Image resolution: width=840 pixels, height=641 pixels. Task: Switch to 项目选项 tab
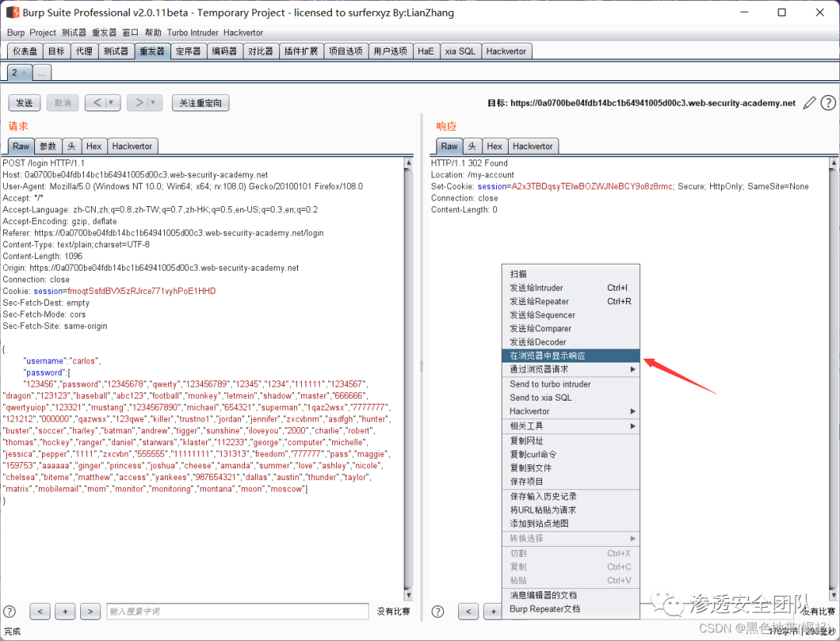346,51
